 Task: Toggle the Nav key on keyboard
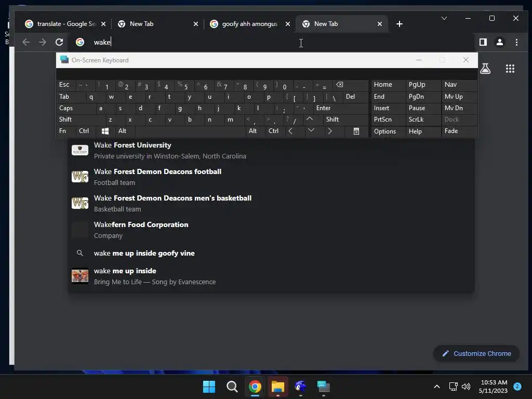[459, 85]
